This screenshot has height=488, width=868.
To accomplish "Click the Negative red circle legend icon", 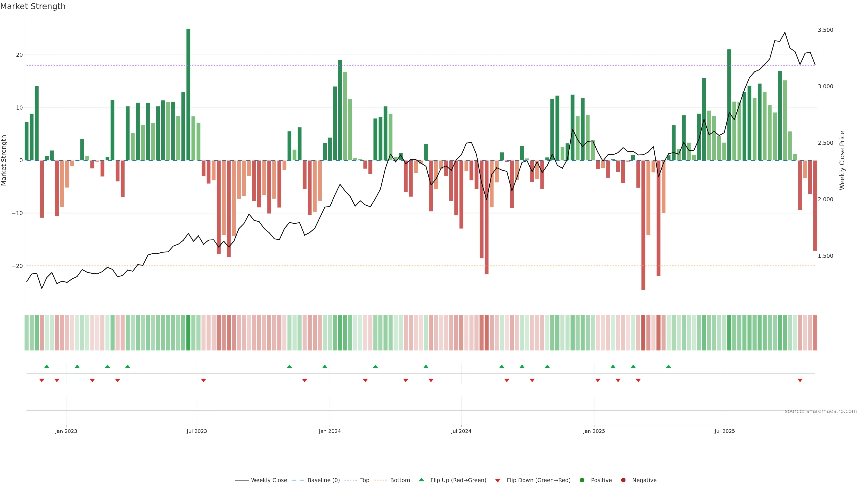I will click(623, 480).
